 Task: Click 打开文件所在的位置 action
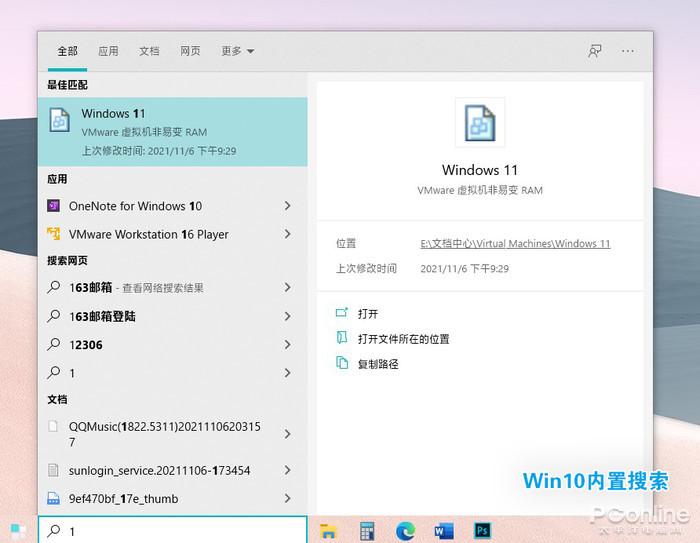point(404,339)
